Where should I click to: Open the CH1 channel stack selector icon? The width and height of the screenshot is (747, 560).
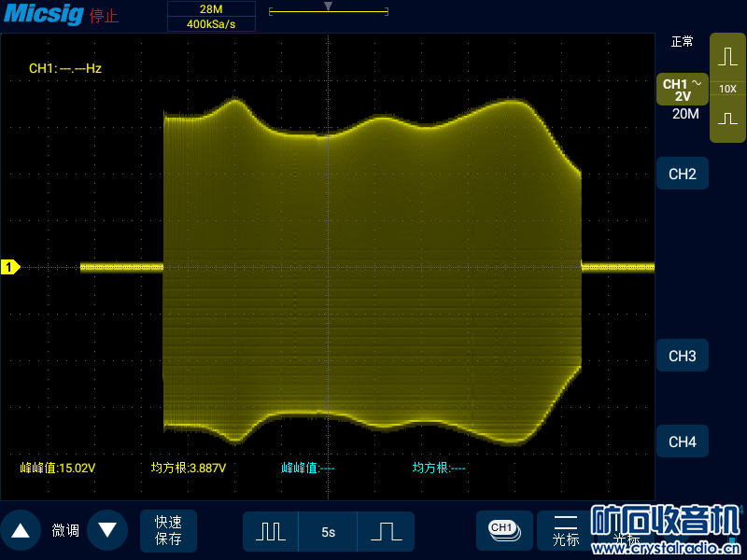pos(504,530)
